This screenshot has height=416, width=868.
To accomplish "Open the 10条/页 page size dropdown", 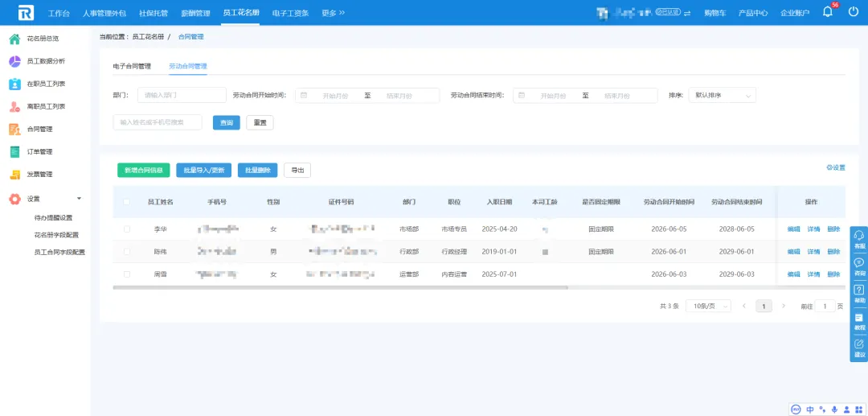I will [x=708, y=306].
